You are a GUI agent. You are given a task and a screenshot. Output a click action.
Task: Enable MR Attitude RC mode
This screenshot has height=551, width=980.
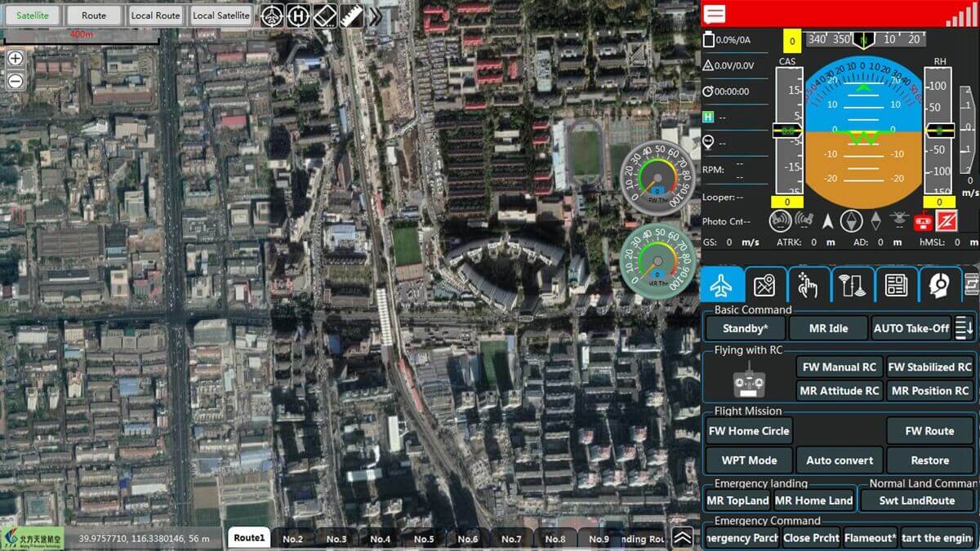point(840,391)
